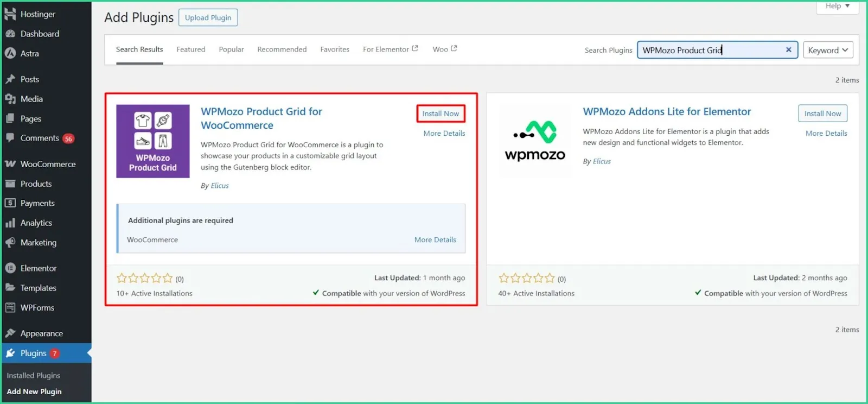Open the For Elementor external tab
Viewport: 868px width, 404px height.
tap(391, 49)
